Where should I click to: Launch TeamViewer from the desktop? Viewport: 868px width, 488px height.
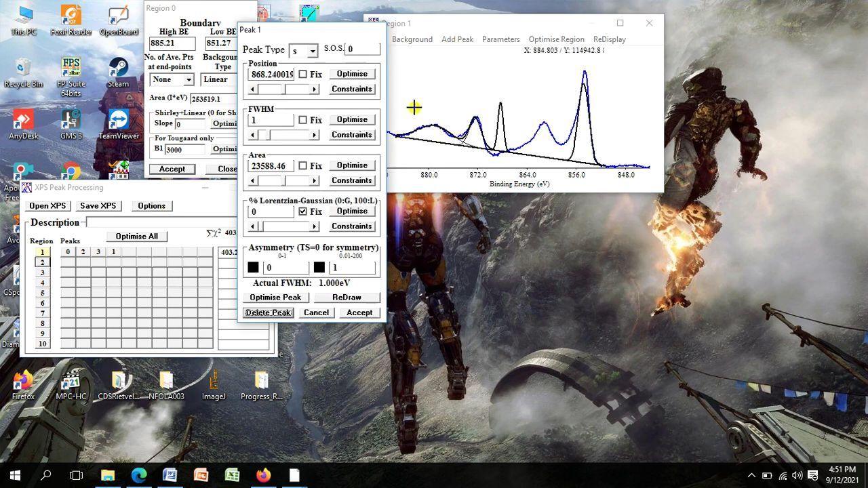[119, 125]
